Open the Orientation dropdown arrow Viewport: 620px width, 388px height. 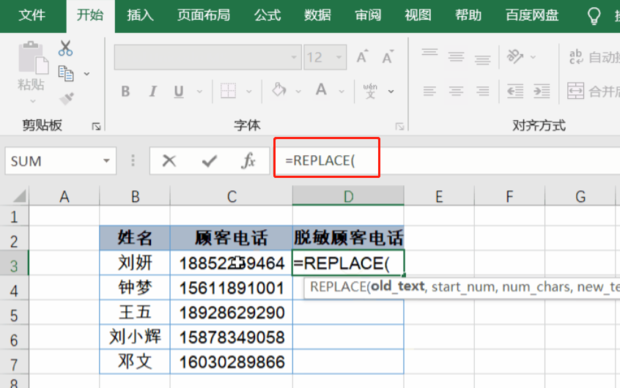tap(533, 57)
